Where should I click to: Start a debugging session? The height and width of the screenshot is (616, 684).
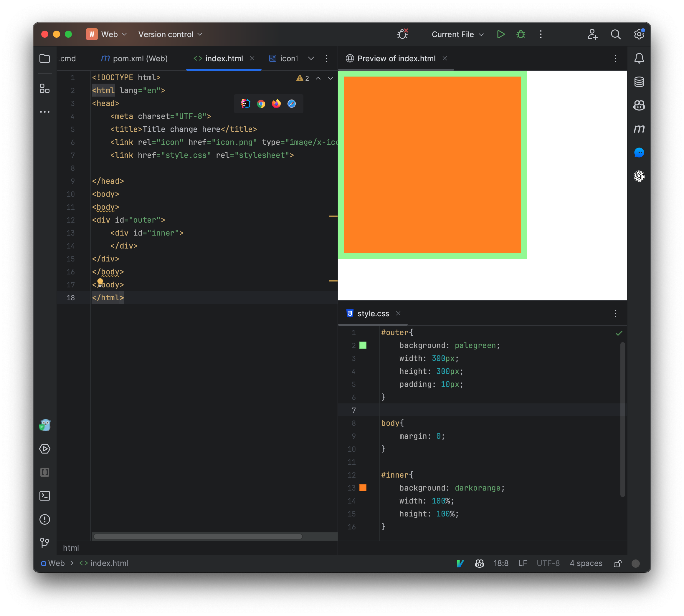click(521, 34)
